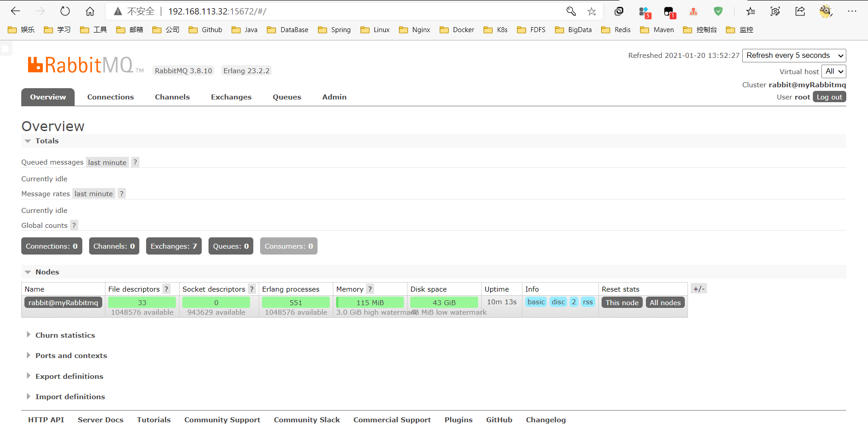The height and width of the screenshot is (439, 868).
Task: Click the not-secure warning triangle icon
Action: [x=118, y=11]
